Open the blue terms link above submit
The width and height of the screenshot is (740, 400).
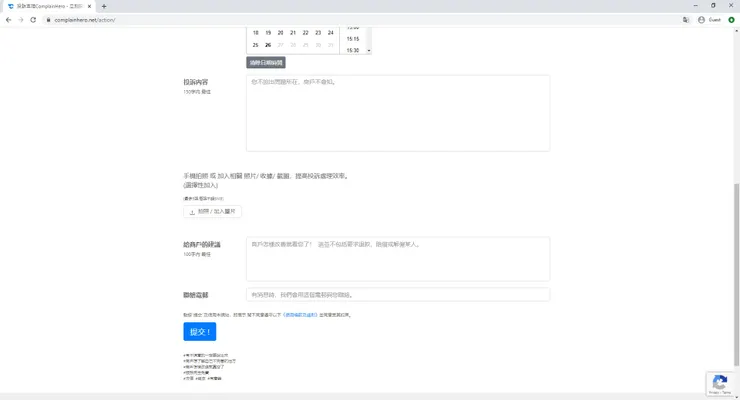click(300, 315)
